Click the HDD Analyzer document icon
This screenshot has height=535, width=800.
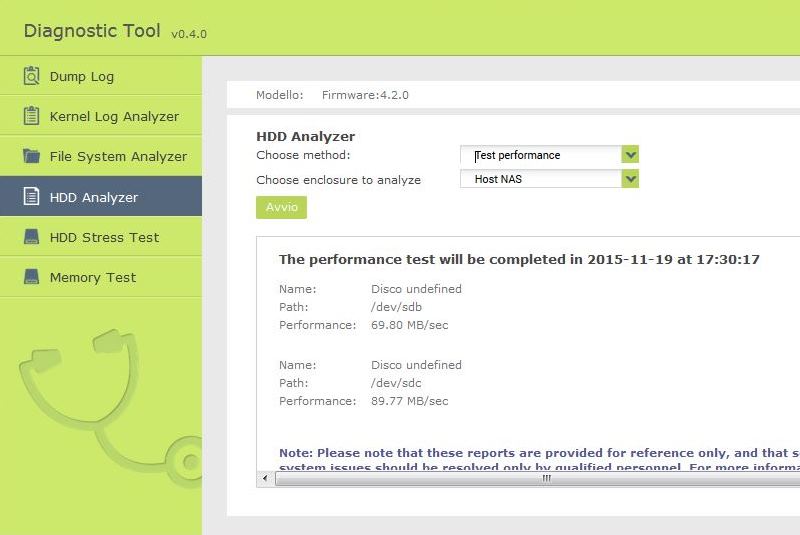coord(31,197)
